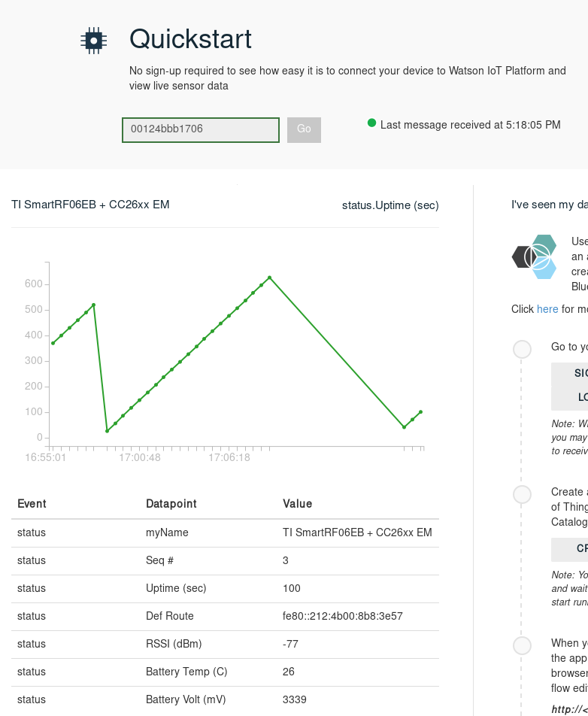Click the Datapoint column header

click(171, 504)
